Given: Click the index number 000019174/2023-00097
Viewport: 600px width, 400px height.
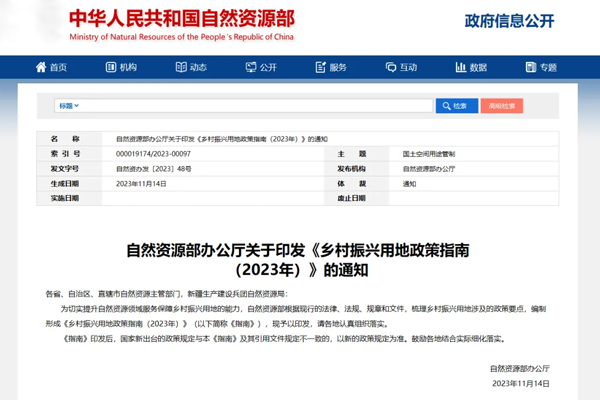Looking at the screenshot, I should (153, 154).
